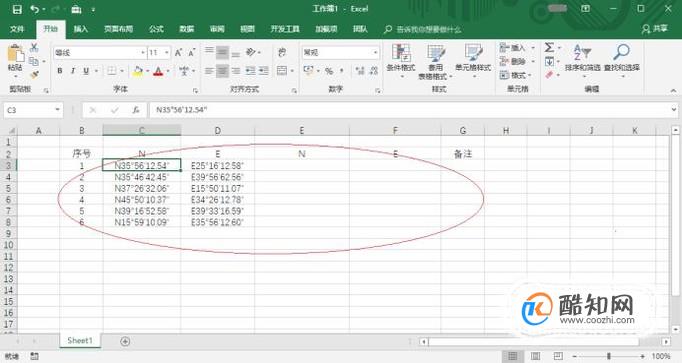Viewport: 682px width, 363px height.
Task: Open Find and Select magnifier icon
Action: (x=622, y=52)
